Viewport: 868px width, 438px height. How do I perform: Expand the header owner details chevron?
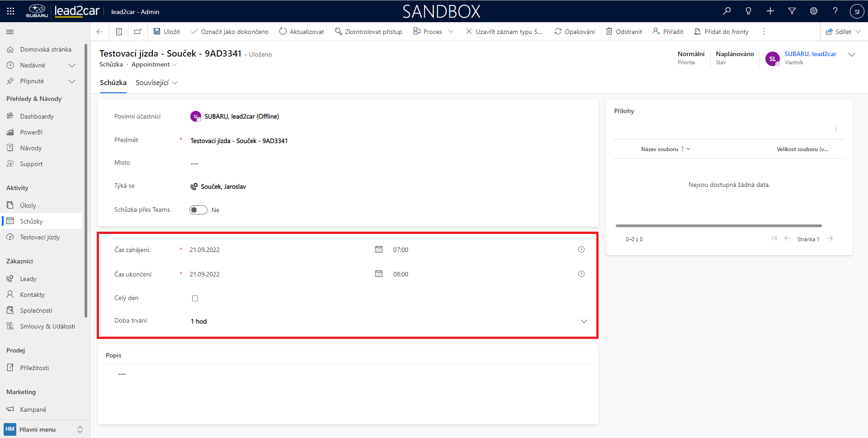pyautogui.click(x=852, y=55)
